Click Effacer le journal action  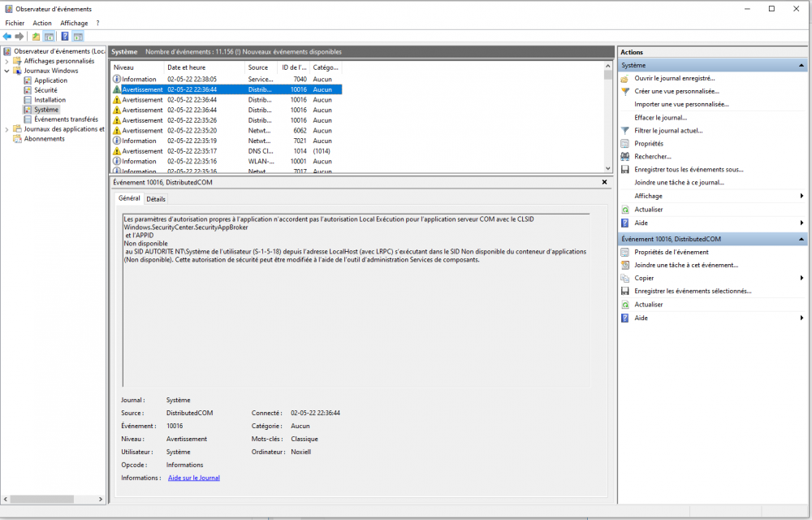pyautogui.click(x=660, y=117)
